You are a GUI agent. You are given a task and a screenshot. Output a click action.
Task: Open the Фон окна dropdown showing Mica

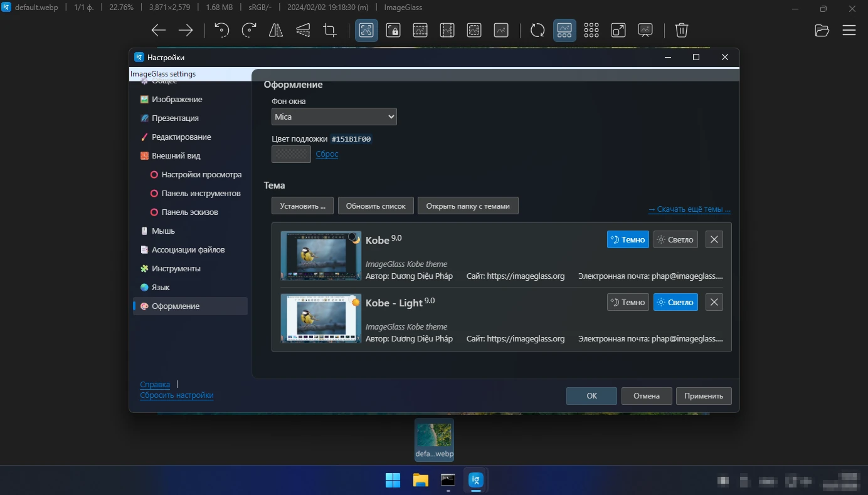click(x=334, y=117)
